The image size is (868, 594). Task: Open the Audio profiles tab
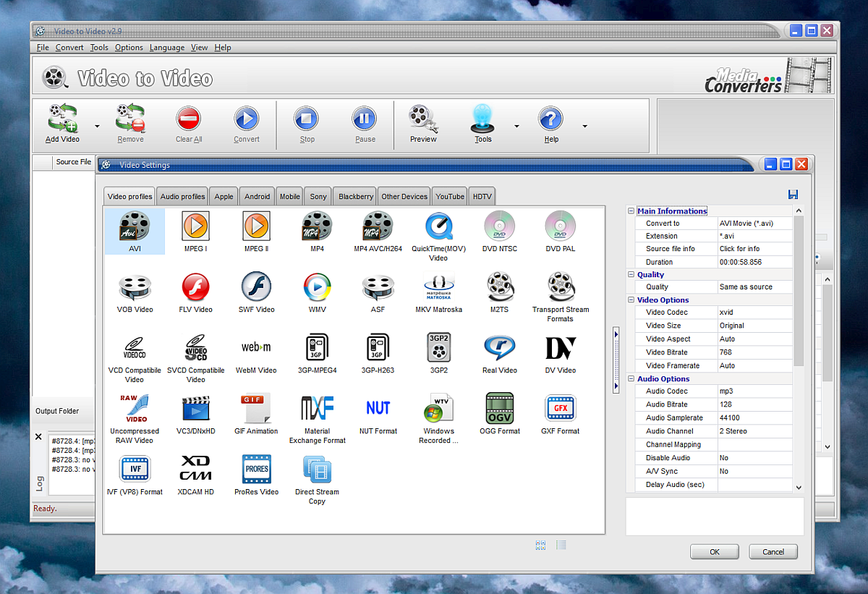tap(182, 196)
